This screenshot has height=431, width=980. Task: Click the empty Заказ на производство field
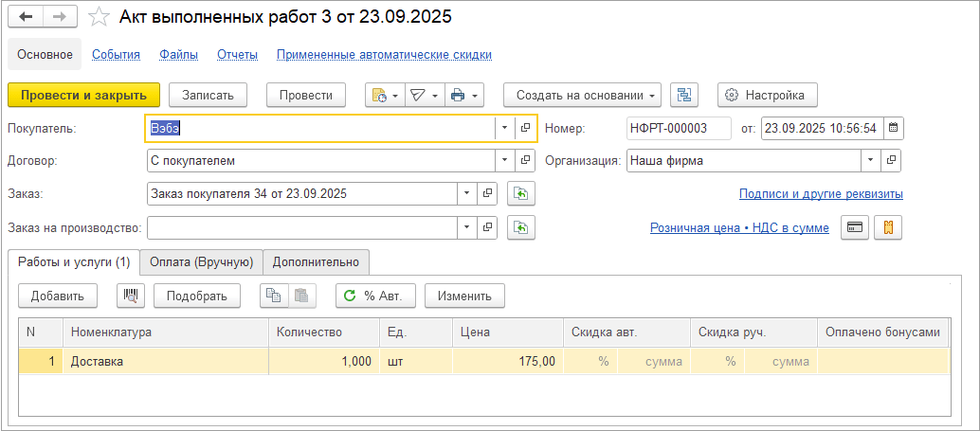click(302, 227)
